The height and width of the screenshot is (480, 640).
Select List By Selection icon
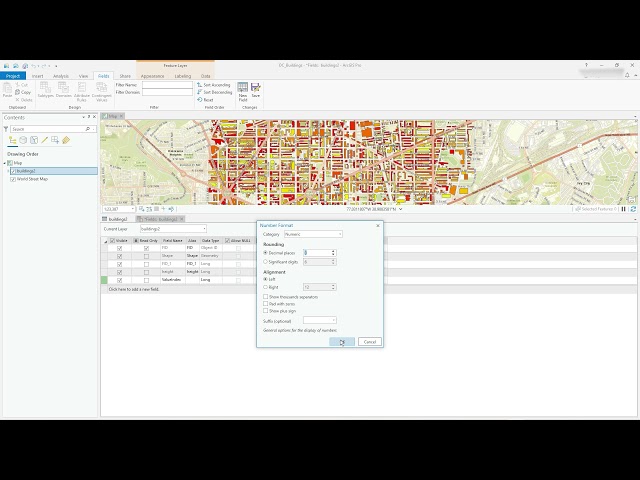(x=34, y=140)
